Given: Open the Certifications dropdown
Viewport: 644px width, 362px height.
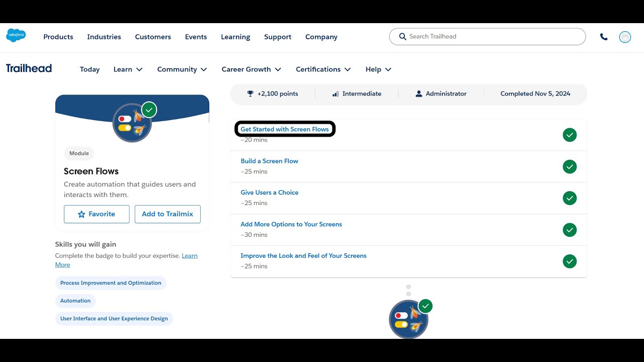Looking at the screenshot, I should [x=324, y=69].
